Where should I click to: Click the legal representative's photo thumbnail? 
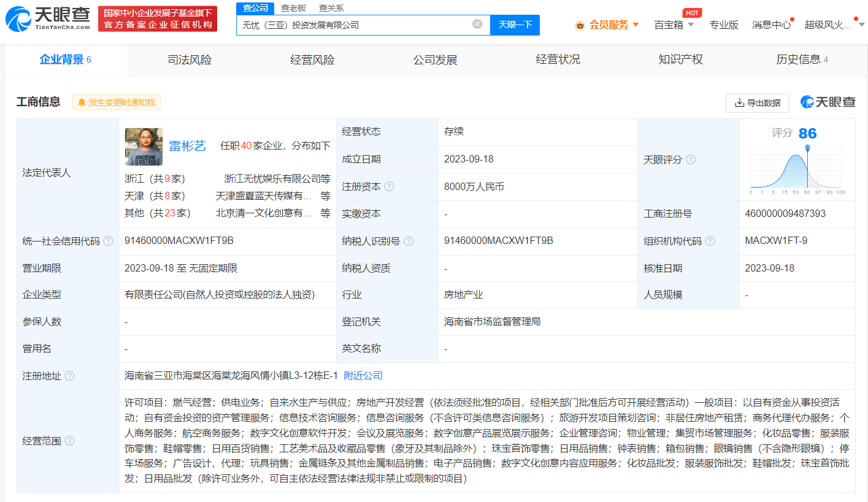point(144,146)
